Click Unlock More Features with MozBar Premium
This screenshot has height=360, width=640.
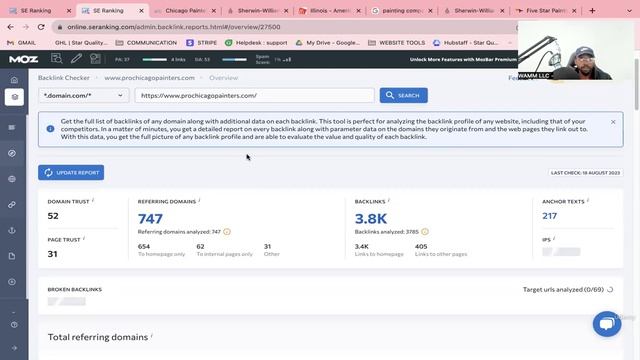(463, 60)
